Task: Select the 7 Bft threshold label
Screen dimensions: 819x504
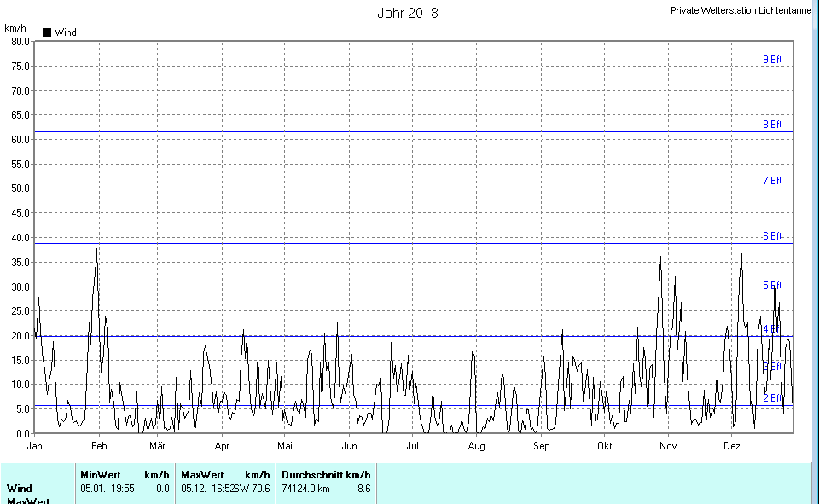Action: tap(771, 181)
